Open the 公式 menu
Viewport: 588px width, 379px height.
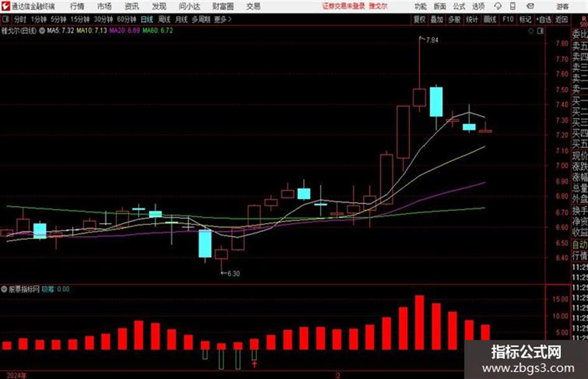[459, 6]
